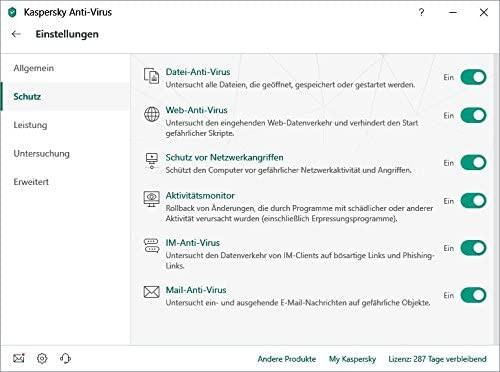Image resolution: width=500 pixels, height=372 pixels.
Task: Disable the Datei-Anti-Virus toggle
Action: [473, 77]
